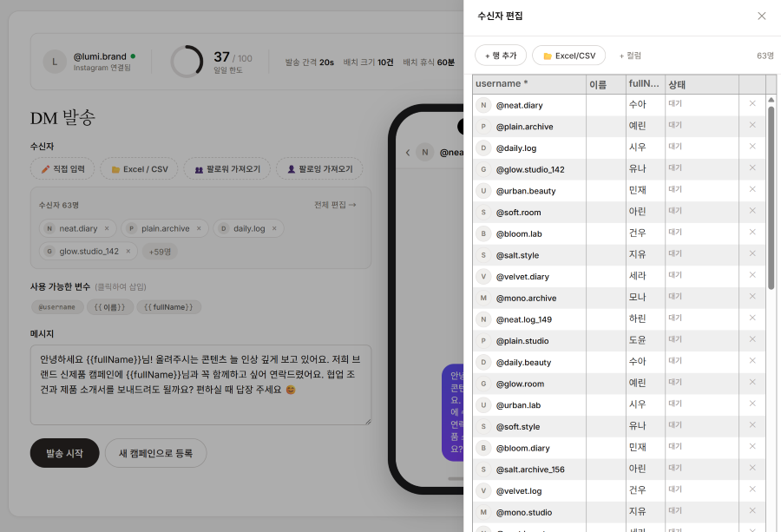Click 팔로워 가져오기

(227, 169)
